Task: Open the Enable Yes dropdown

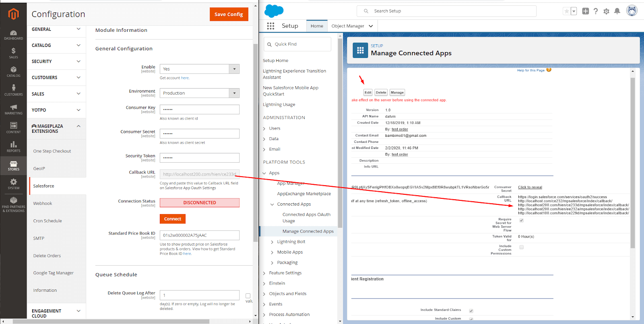Action: [200, 69]
